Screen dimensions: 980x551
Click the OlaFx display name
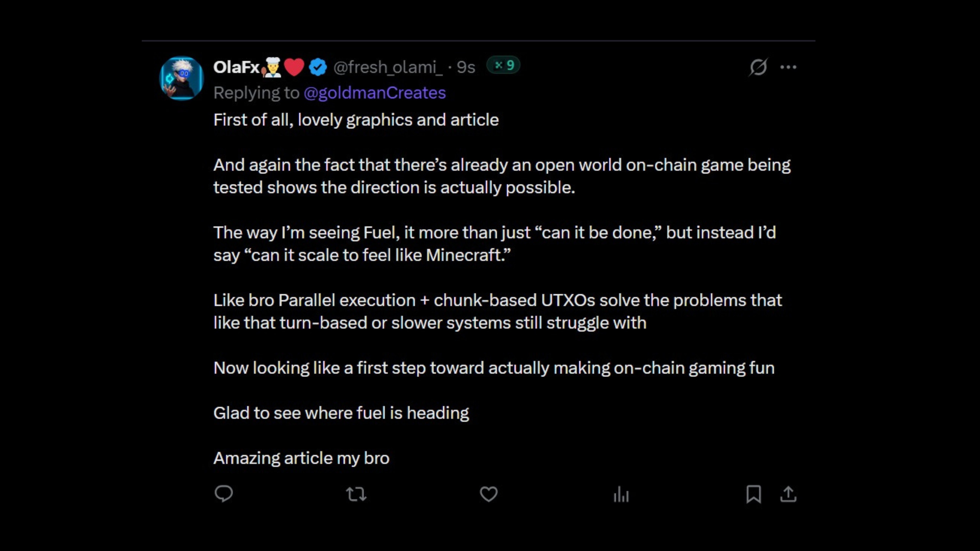[x=236, y=67]
